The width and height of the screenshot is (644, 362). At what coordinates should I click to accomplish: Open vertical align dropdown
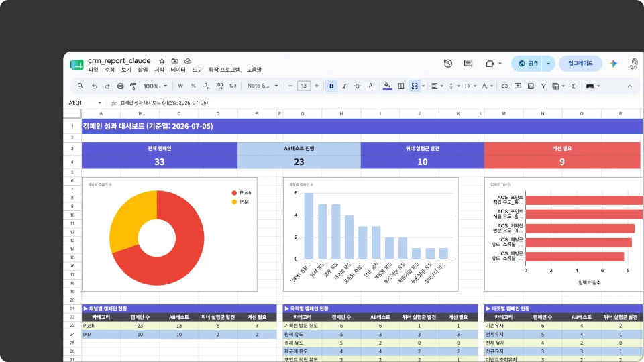[x=454, y=86]
